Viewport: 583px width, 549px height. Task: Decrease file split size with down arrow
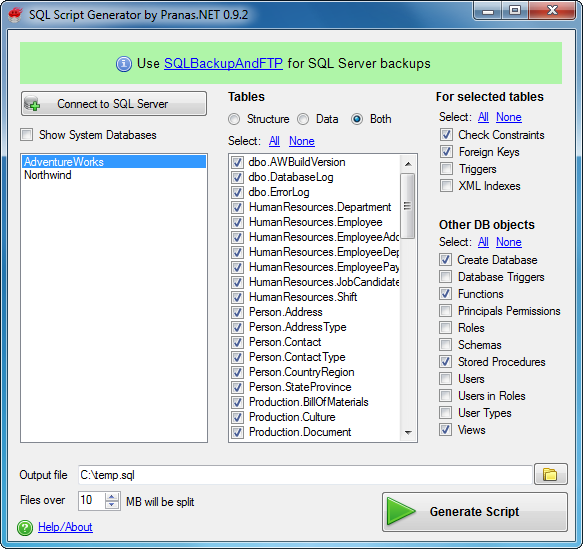112,505
